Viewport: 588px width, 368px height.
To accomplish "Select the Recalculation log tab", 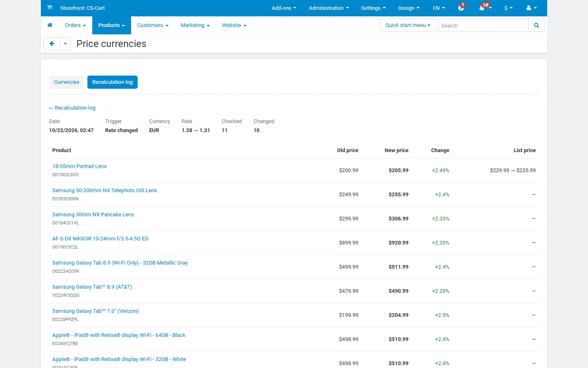I will [x=112, y=82].
